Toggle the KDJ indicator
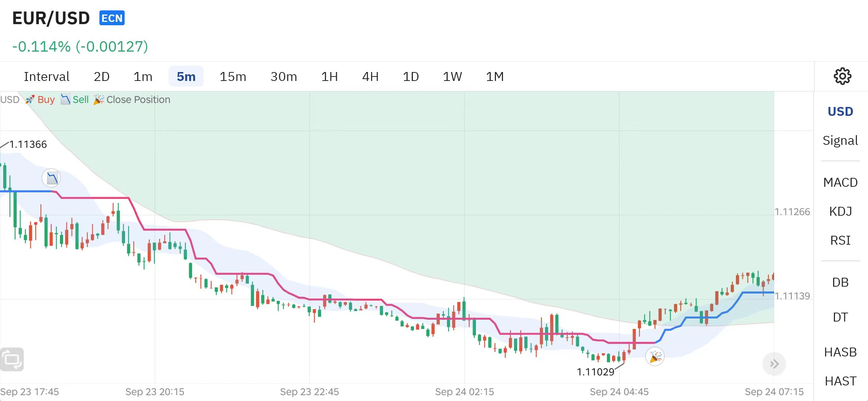The height and width of the screenshot is (401, 868). [840, 211]
